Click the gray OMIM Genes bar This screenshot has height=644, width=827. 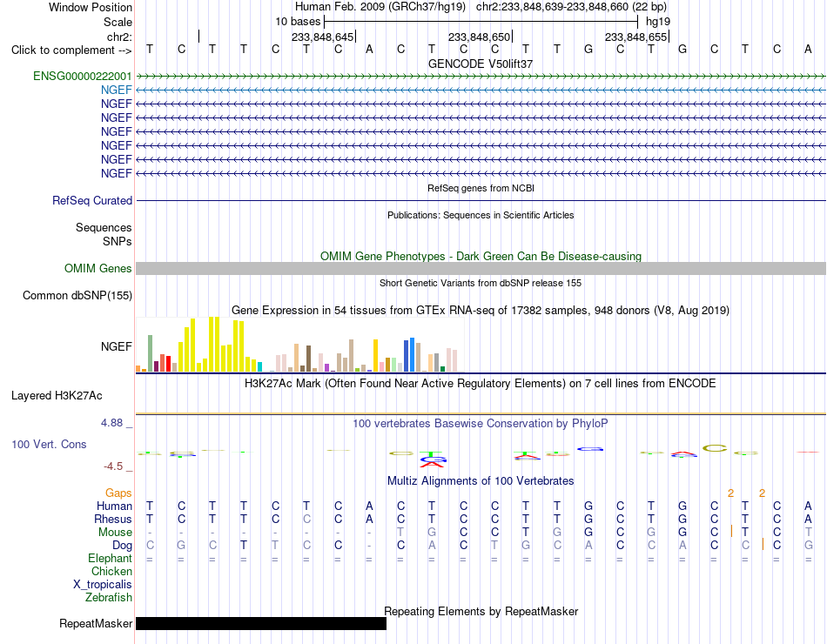point(481,268)
